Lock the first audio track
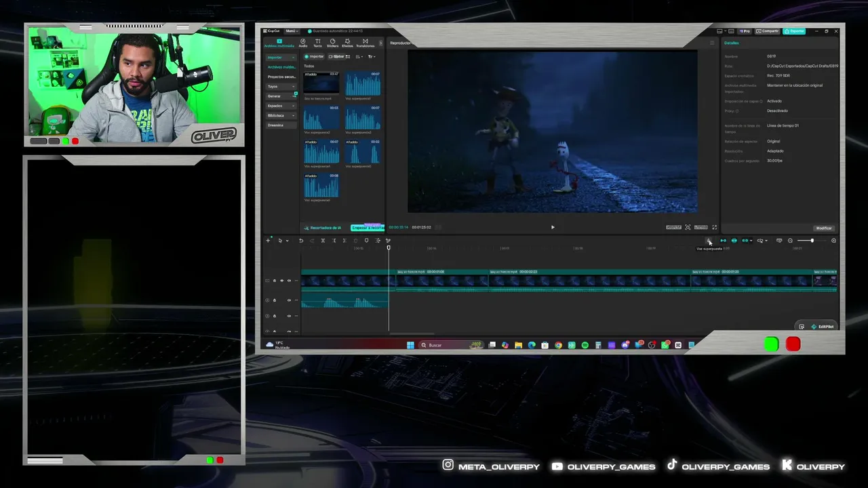 pyautogui.click(x=275, y=300)
